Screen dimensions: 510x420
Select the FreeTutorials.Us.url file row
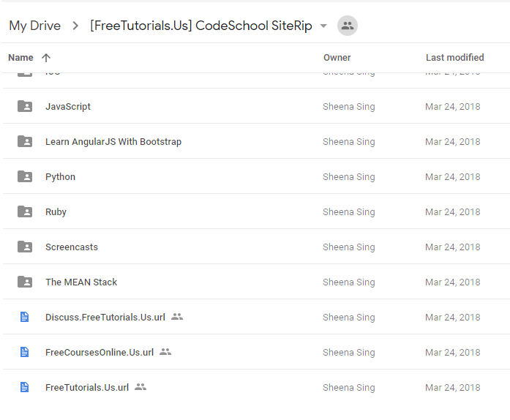pyautogui.click(x=255, y=387)
